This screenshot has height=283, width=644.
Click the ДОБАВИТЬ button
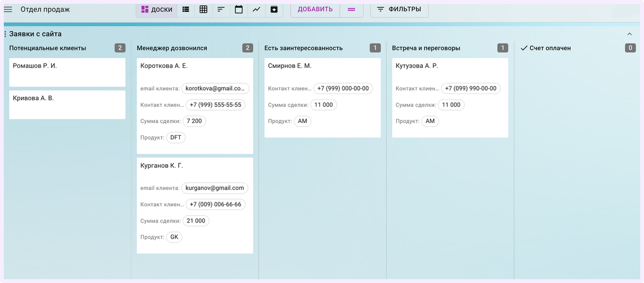pos(315,10)
